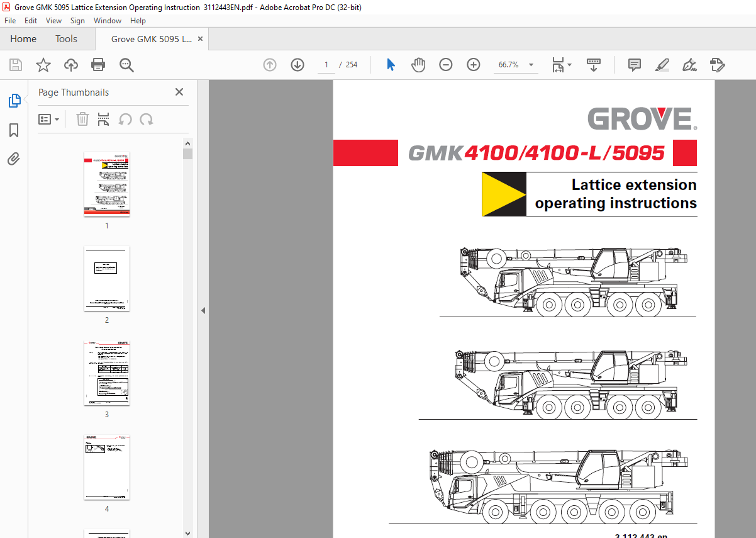Open the Help menu

click(x=138, y=21)
